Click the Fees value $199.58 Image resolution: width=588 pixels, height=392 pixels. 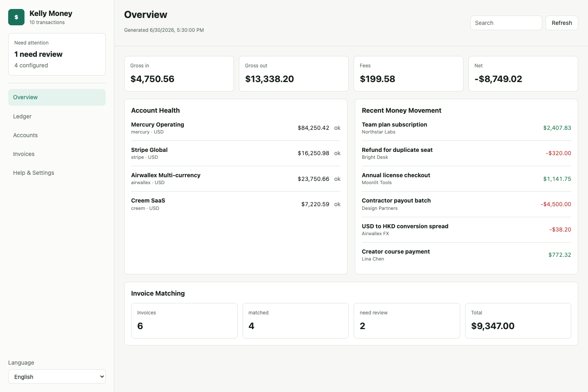[377, 79]
